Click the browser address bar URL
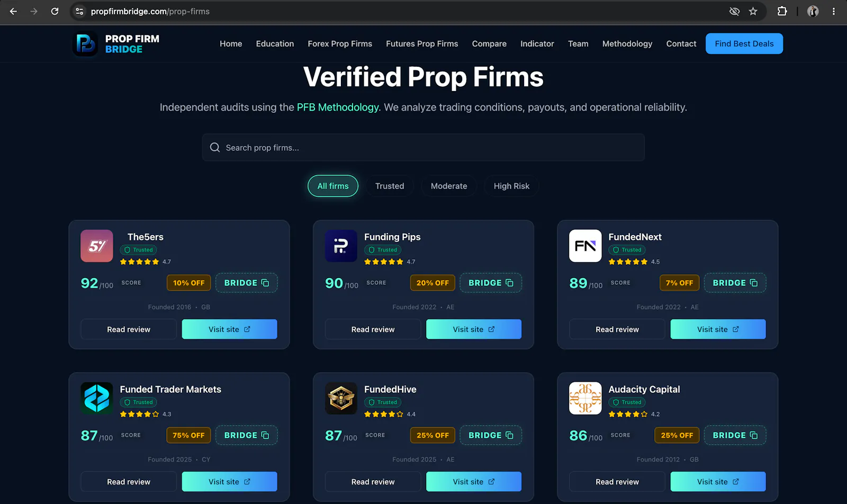The height and width of the screenshot is (504, 847). (x=150, y=11)
